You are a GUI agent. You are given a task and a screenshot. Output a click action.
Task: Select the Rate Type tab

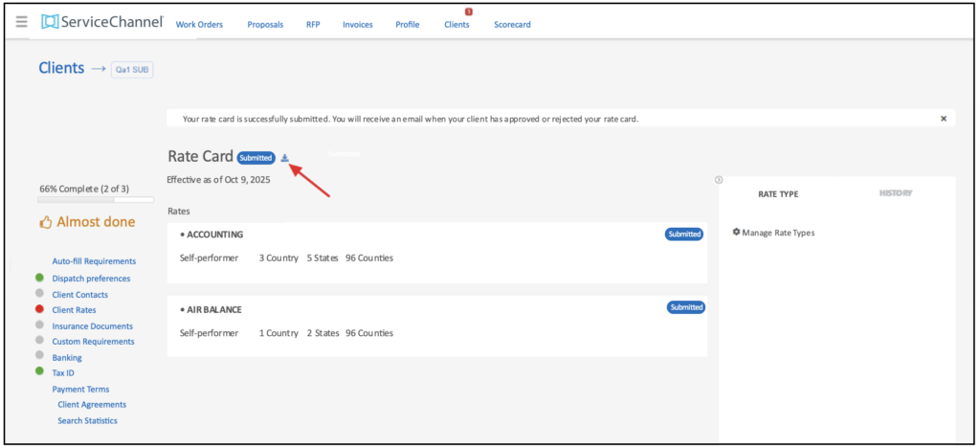point(777,194)
